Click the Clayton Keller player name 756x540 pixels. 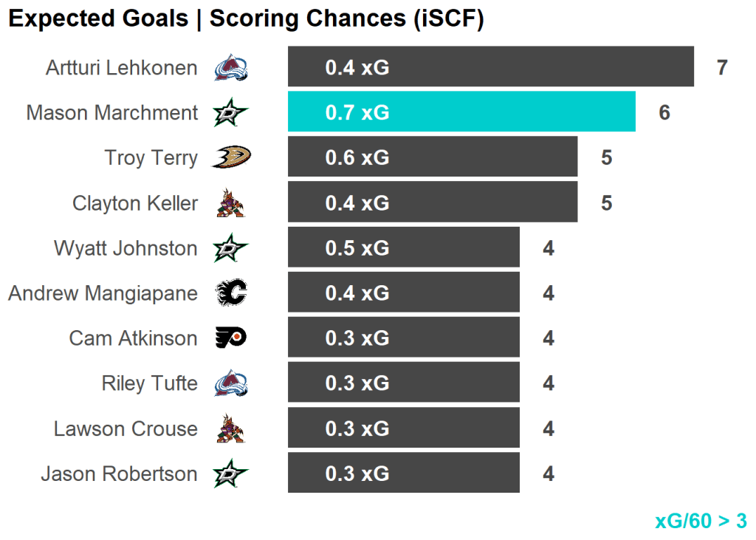click(135, 203)
